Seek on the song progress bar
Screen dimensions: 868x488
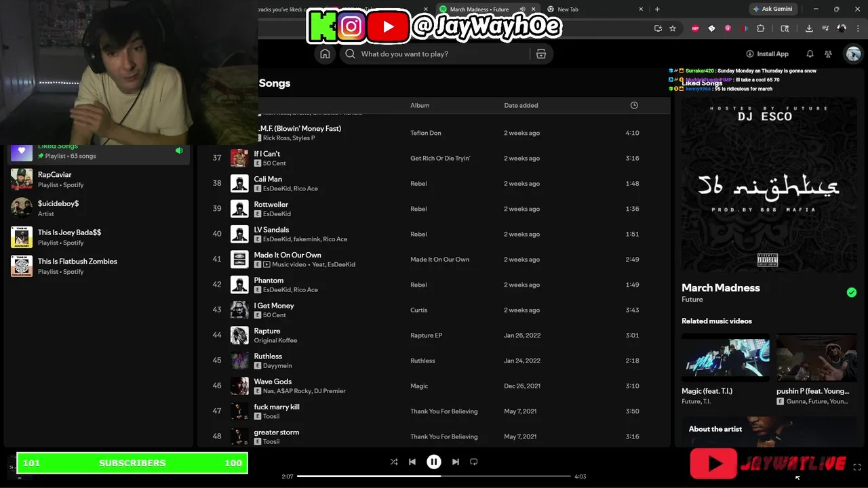434,476
